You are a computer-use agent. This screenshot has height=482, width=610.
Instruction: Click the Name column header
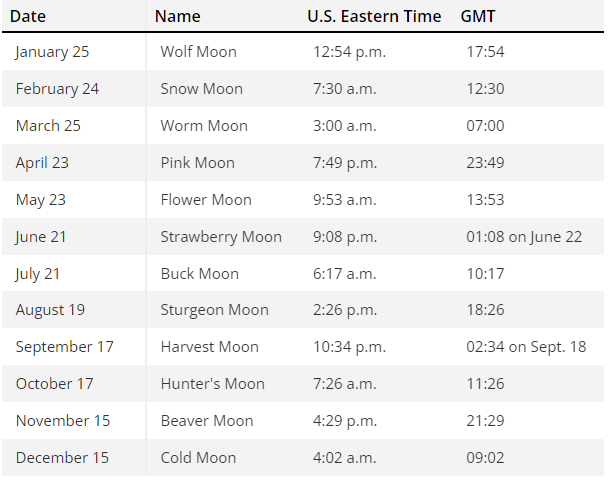[x=177, y=16]
